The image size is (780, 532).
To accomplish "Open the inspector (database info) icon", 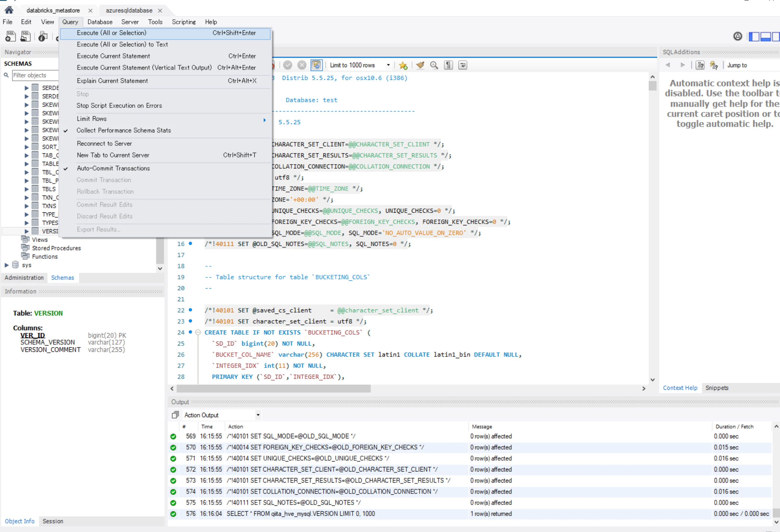I will coord(42,36).
